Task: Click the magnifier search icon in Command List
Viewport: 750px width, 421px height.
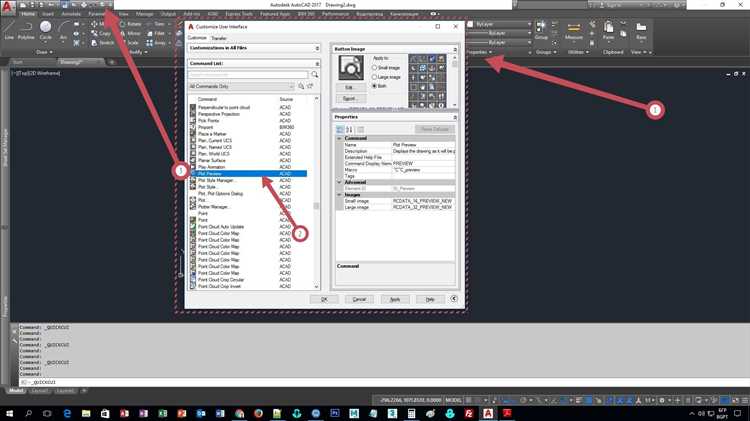Action: coord(314,75)
